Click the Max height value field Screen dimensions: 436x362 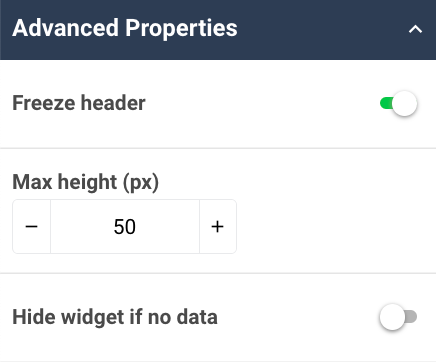pos(125,227)
